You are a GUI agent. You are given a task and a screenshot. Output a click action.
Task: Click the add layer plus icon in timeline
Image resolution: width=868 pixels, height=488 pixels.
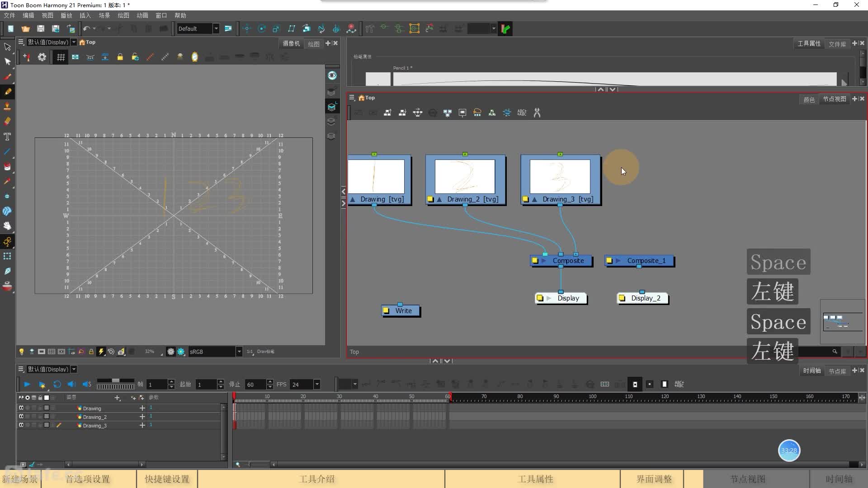(x=117, y=398)
